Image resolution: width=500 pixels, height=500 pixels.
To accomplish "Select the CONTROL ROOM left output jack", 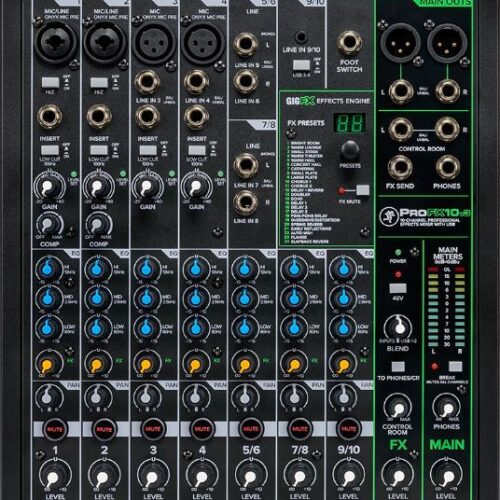I will pyautogui.click(x=401, y=129).
